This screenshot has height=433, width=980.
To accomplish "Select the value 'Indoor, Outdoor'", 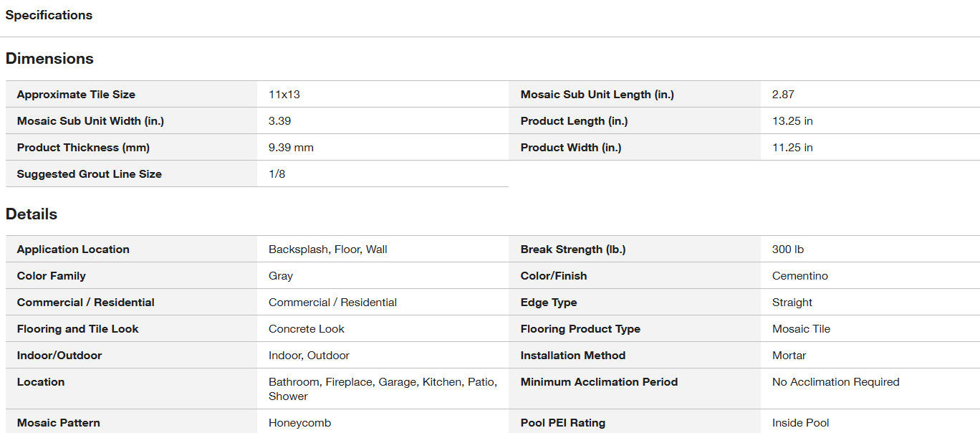I will click(309, 356).
